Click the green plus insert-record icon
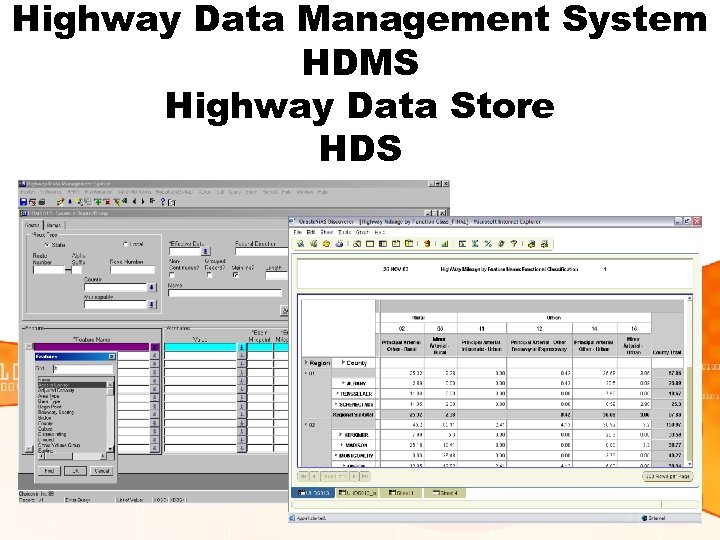 click(x=97, y=202)
